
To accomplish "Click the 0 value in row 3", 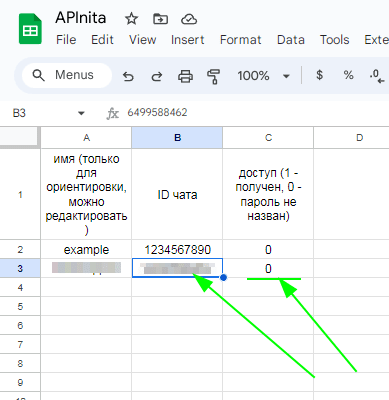I will (x=268, y=268).
